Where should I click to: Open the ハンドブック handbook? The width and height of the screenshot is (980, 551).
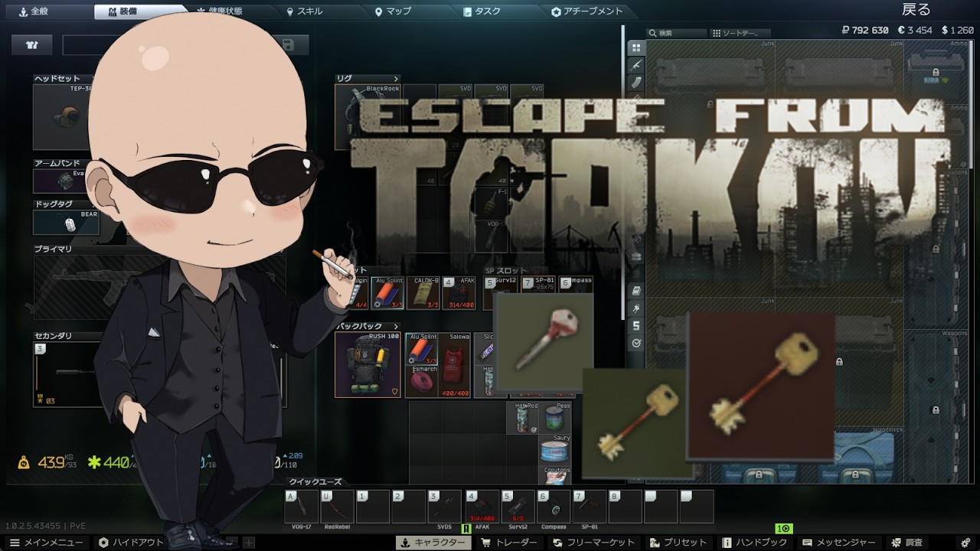point(755,543)
